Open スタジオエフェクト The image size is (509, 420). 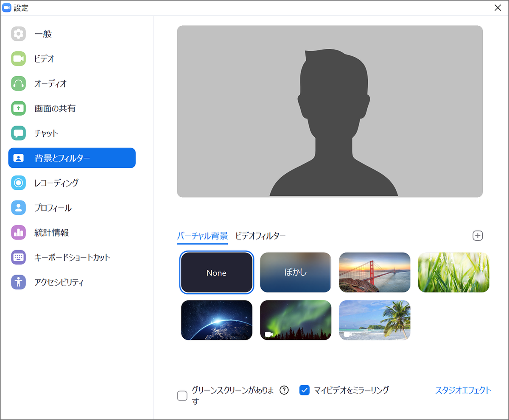tap(463, 391)
